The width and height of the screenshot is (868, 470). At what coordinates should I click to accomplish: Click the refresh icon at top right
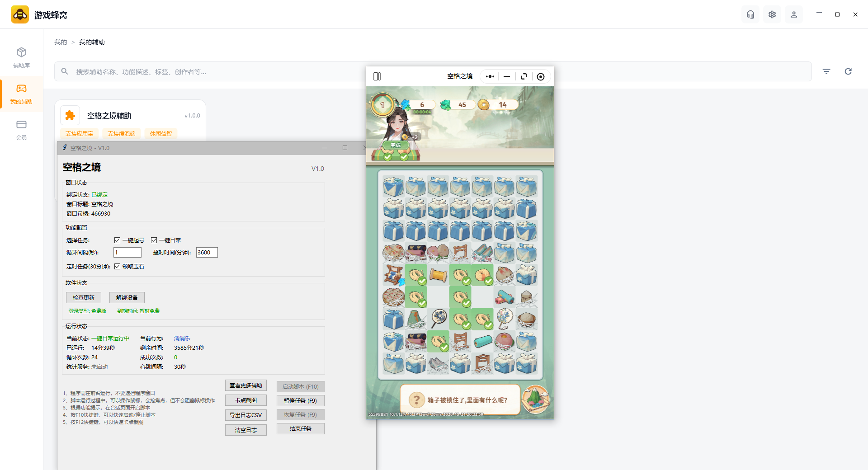(x=848, y=71)
